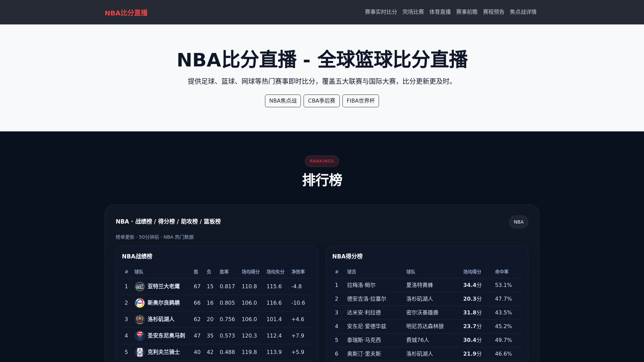Viewport: 644px width, 362px height.
Task: Click the 0.817 win rate value
Action: pyautogui.click(x=227, y=287)
